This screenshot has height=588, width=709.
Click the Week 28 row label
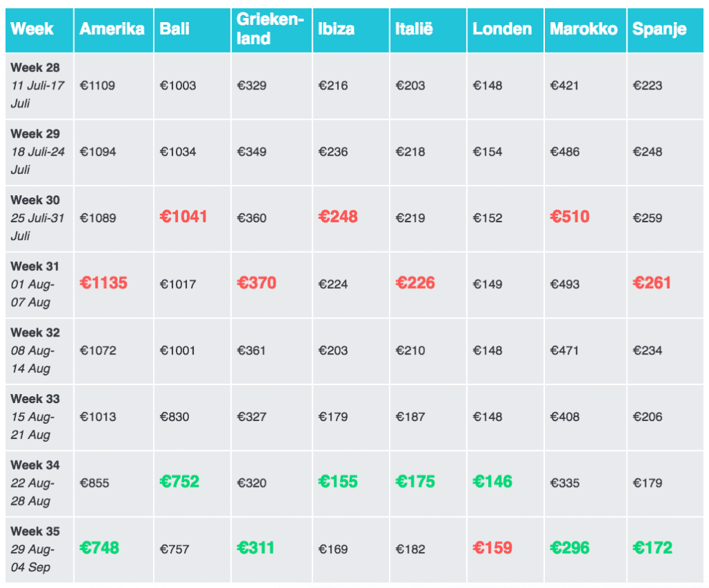pos(35,68)
